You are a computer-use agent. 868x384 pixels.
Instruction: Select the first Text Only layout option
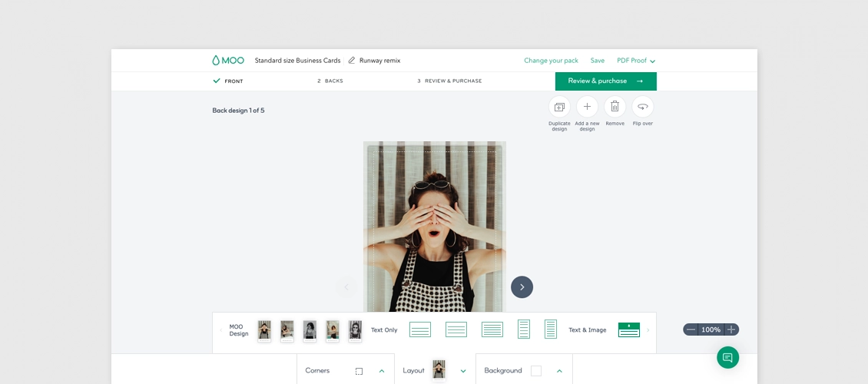tap(420, 329)
